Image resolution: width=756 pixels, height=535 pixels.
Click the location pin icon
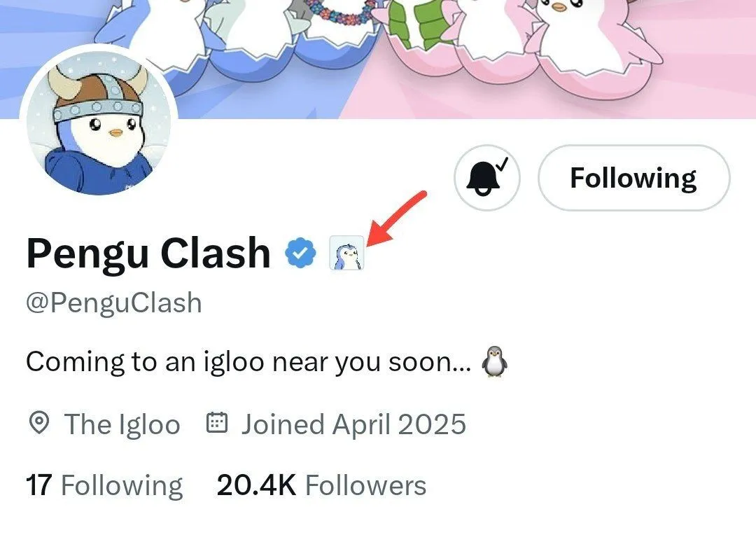39,423
